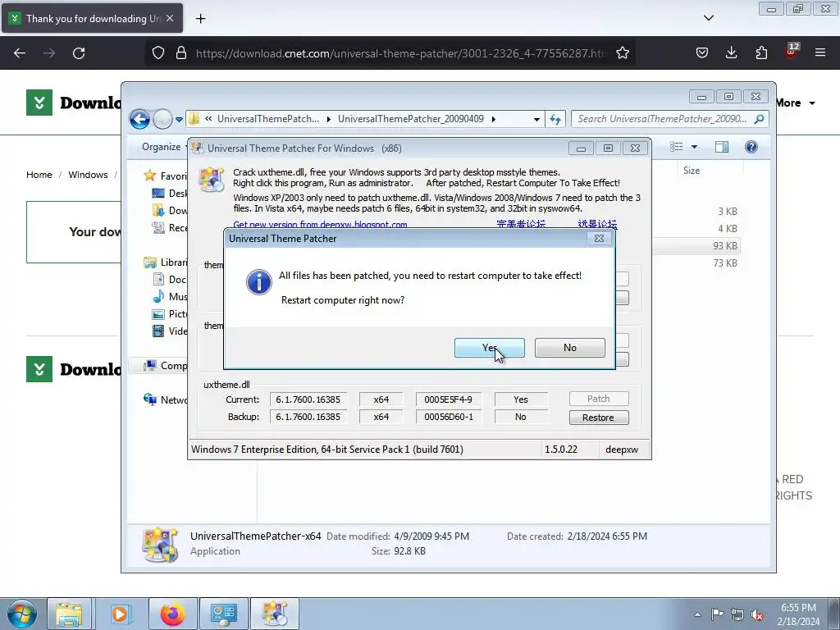The width and height of the screenshot is (840, 630).
Task: Click the search magnifier icon in Explorer
Action: [759, 119]
